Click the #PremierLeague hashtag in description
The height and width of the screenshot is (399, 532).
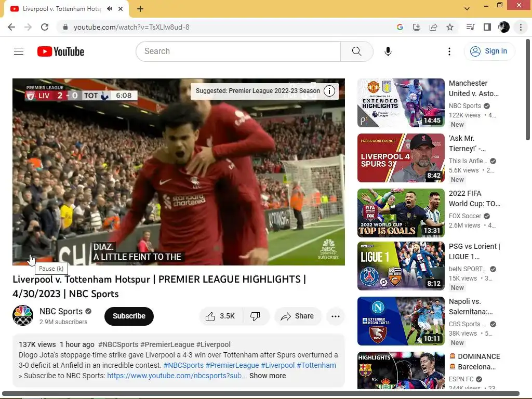click(232, 365)
